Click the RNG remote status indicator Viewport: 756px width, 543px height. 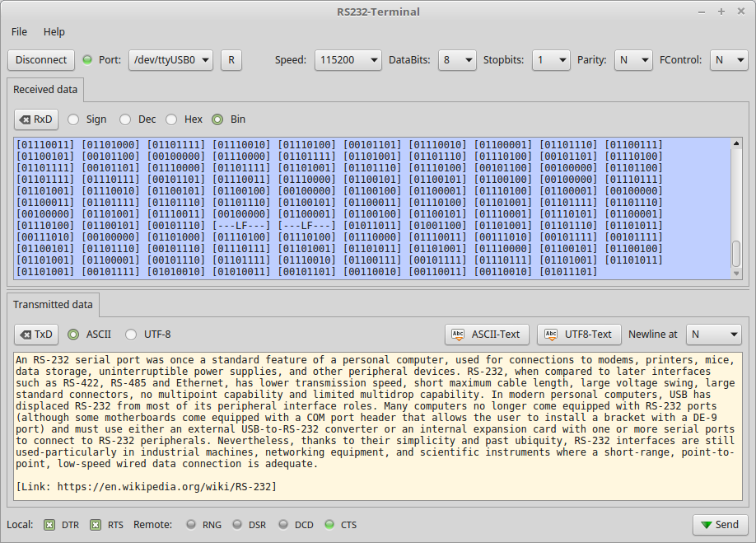(x=191, y=525)
